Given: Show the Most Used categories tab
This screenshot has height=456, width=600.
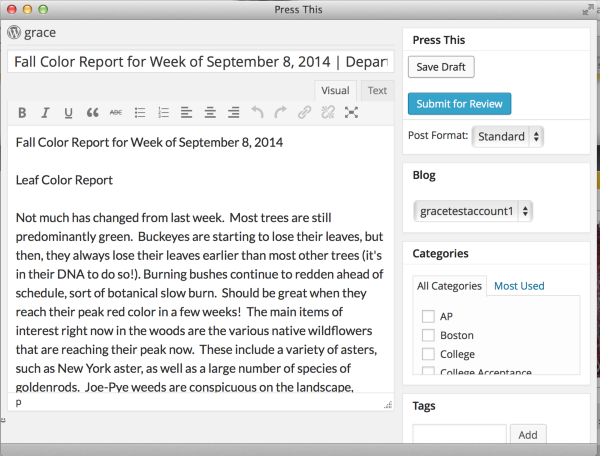Looking at the screenshot, I should 519,286.
